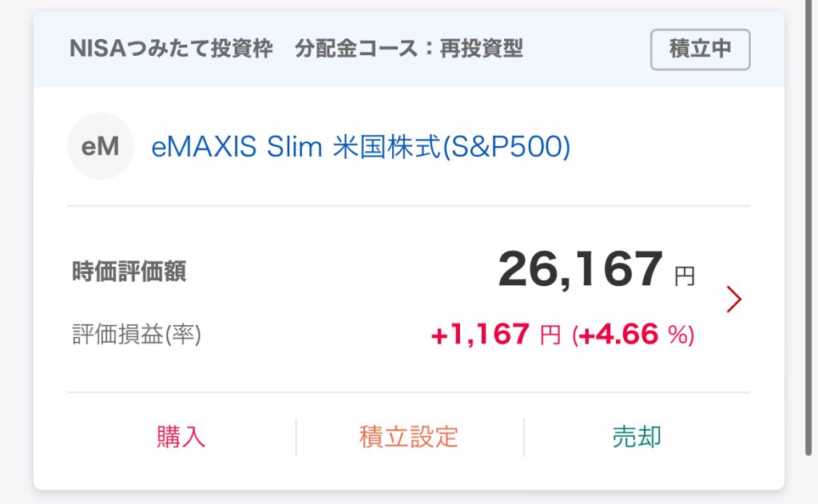
Task: Click the round eM fund logo
Action: coord(100,147)
